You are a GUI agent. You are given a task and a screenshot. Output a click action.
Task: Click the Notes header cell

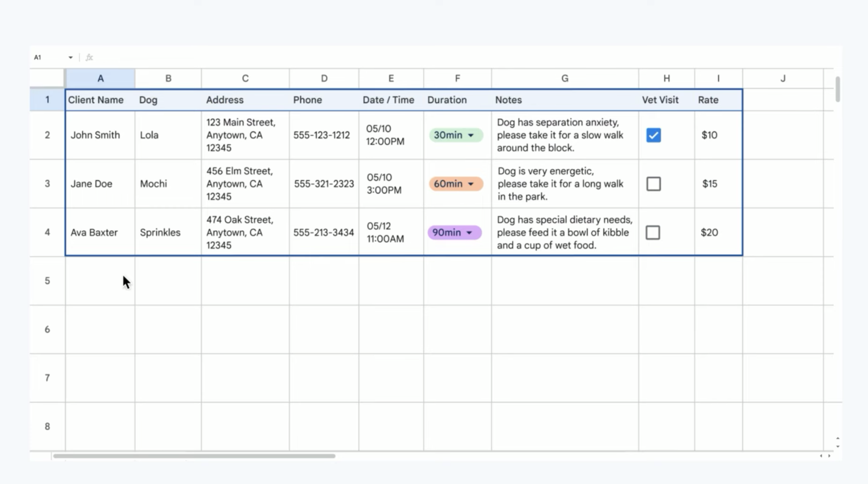565,100
